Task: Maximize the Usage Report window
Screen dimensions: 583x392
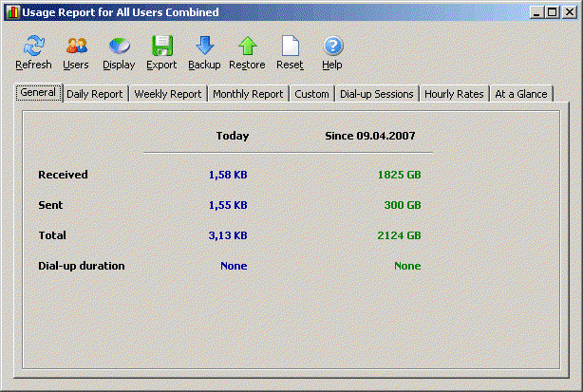Action: (553, 12)
